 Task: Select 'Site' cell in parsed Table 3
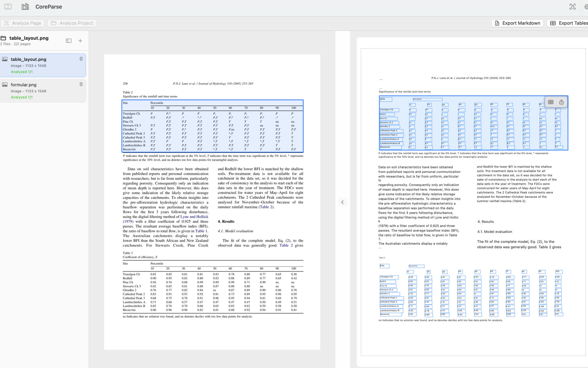[384, 266]
